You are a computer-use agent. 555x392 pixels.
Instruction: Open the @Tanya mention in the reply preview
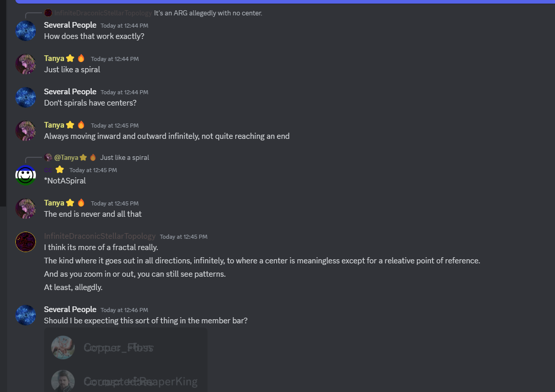[66, 157]
